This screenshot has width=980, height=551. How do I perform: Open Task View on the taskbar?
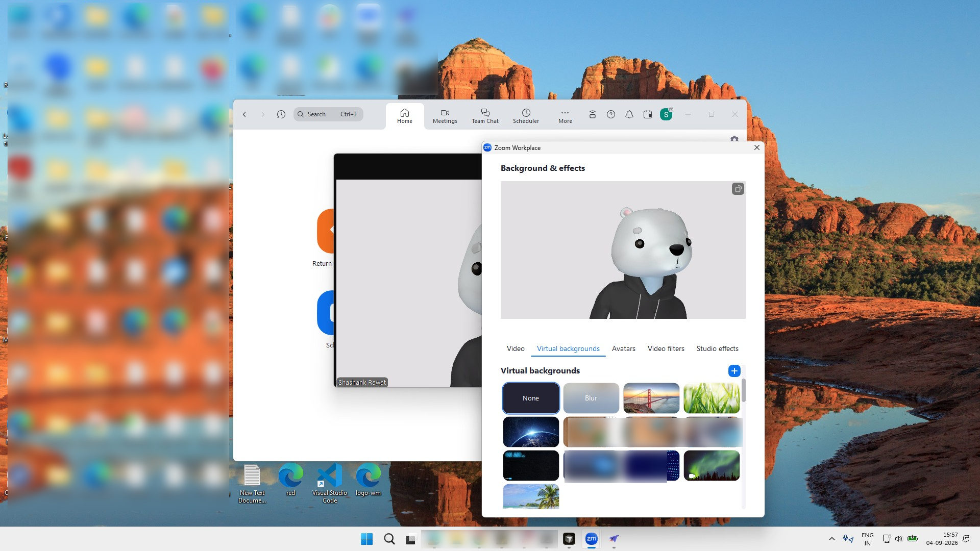coord(411,539)
